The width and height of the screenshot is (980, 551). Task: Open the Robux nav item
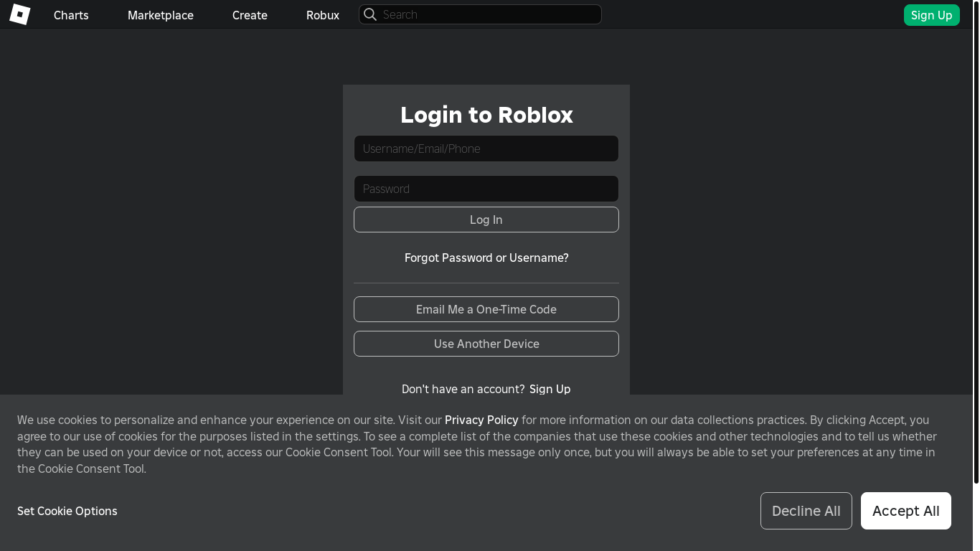tap(323, 15)
